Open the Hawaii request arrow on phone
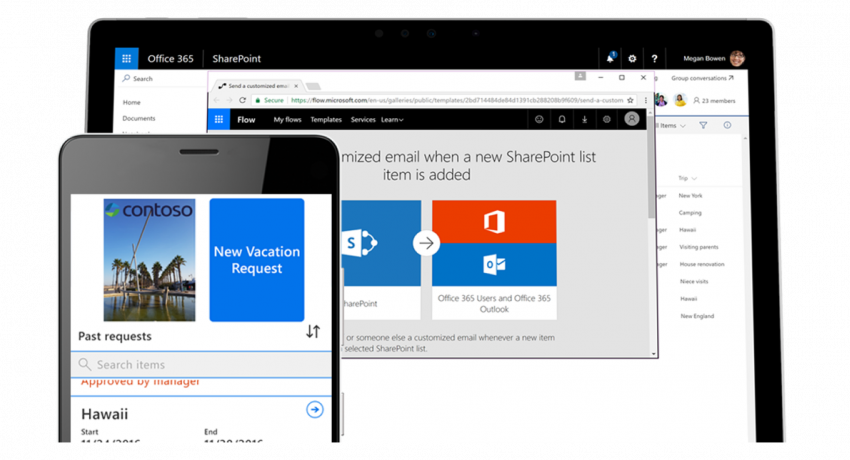The height and width of the screenshot is (460, 850). 314,410
